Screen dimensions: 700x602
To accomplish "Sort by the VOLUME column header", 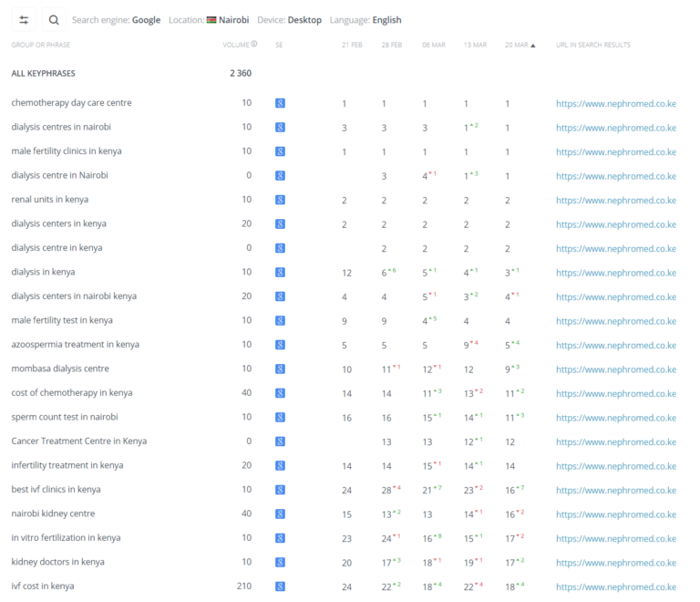I will coord(236,45).
